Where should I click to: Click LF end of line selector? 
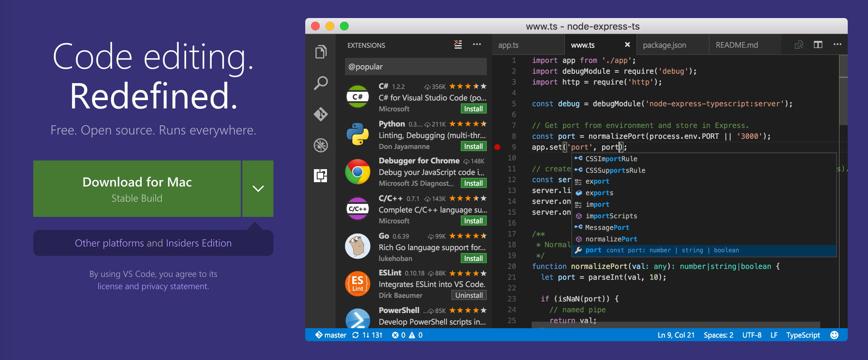(x=774, y=335)
